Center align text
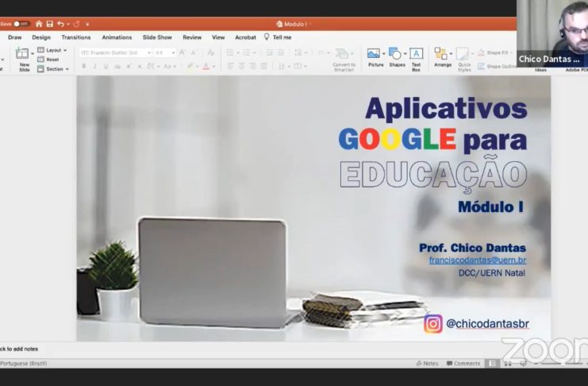Viewport: 588px width, 386px height. tap(241, 67)
